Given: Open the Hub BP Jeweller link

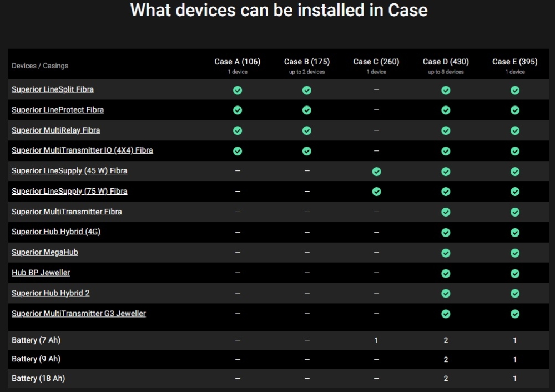Looking at the screenshot, I should pos(41,273).
